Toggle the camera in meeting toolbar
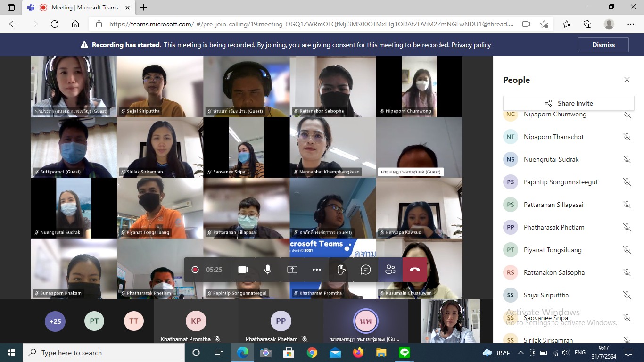Screen dimensions: 644x362 (x=243, y=270)
